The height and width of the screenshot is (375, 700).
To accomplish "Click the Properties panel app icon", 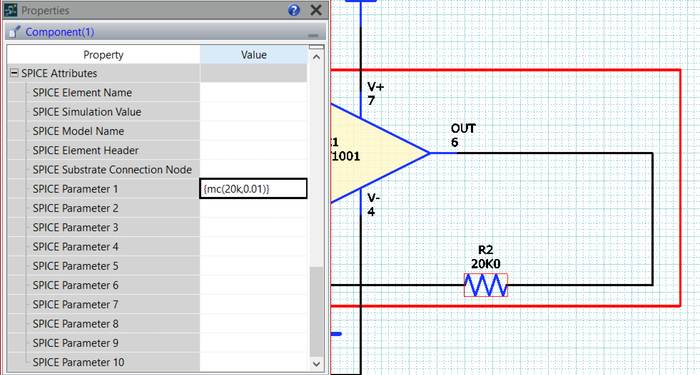I will pos(11,10).
